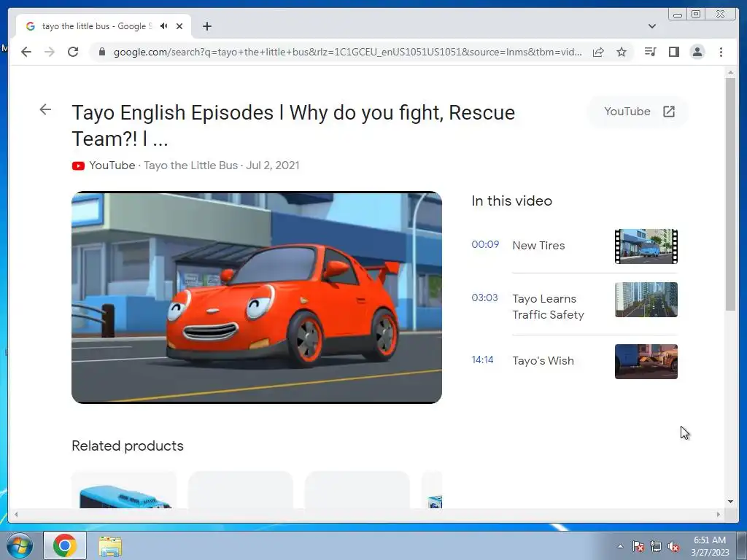The image size is (747, 560).
Task: Click the forward navigation arrow
Action: click(49, 52)
